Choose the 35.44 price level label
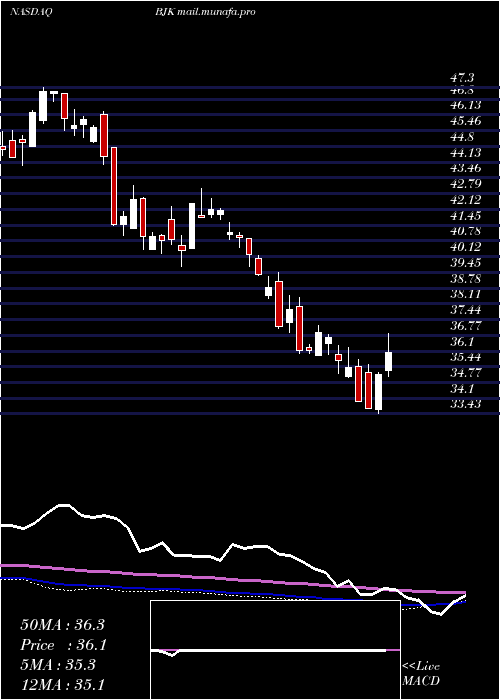 pos(465,357)
